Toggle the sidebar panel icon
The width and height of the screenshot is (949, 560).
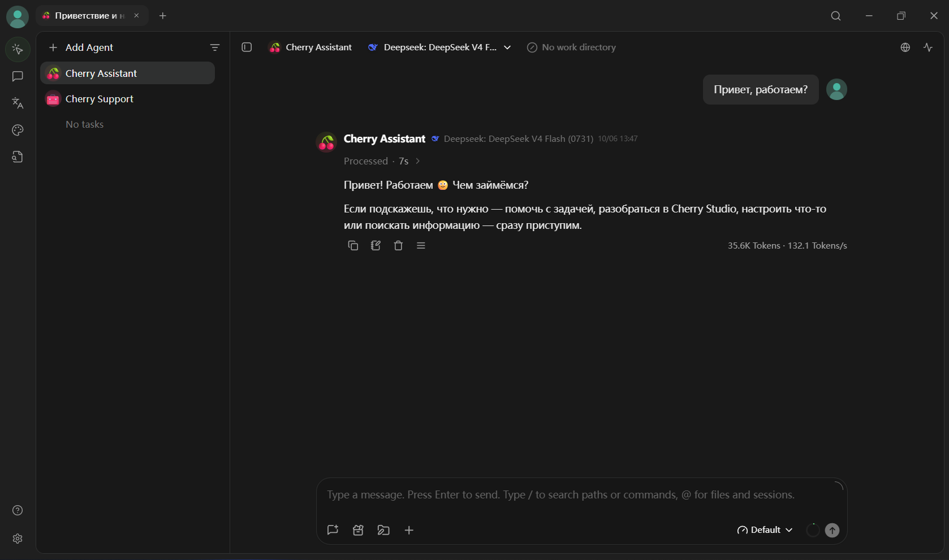pyautogui.click(x=247, y=47)
